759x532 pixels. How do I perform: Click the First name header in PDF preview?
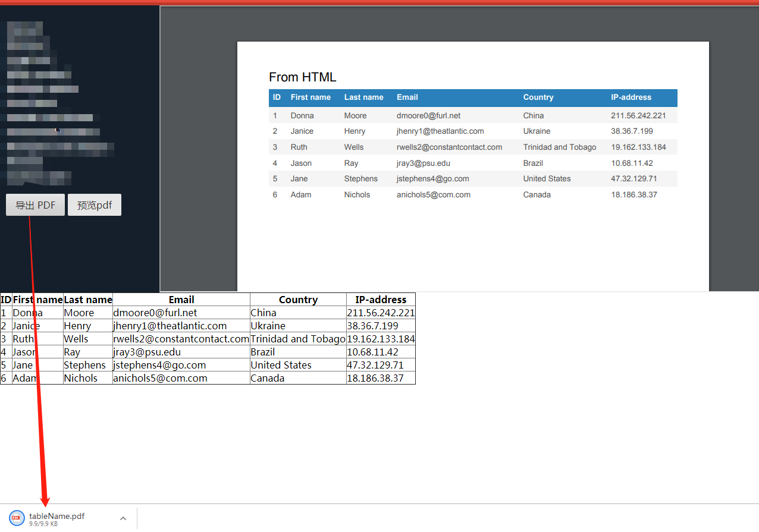tap(310, 97)
